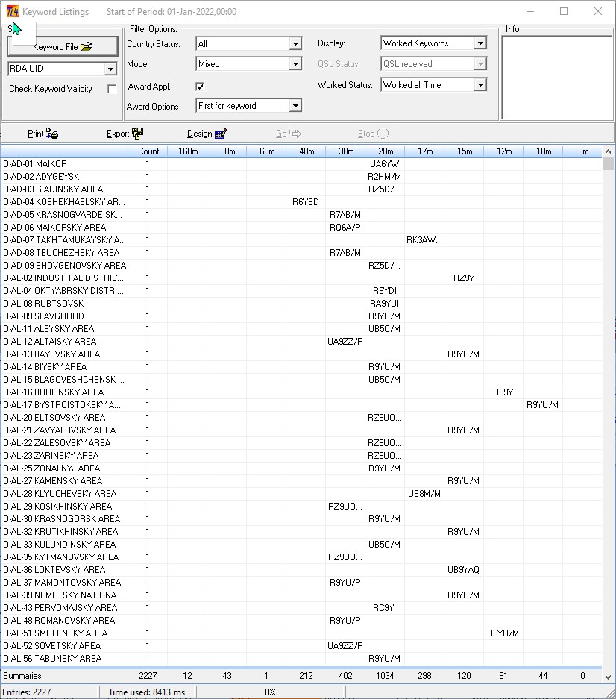Click callsign UB8M/M in 17m column

(x=424, y=494)
